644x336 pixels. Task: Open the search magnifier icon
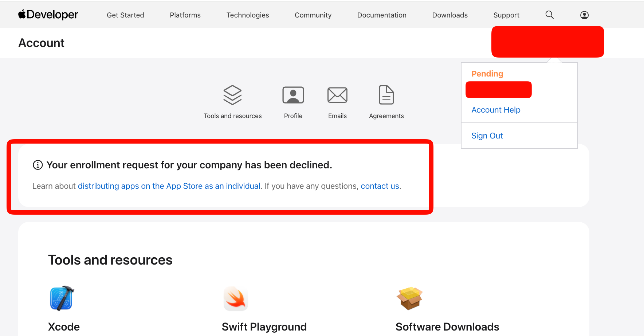(x=549, y=15)
